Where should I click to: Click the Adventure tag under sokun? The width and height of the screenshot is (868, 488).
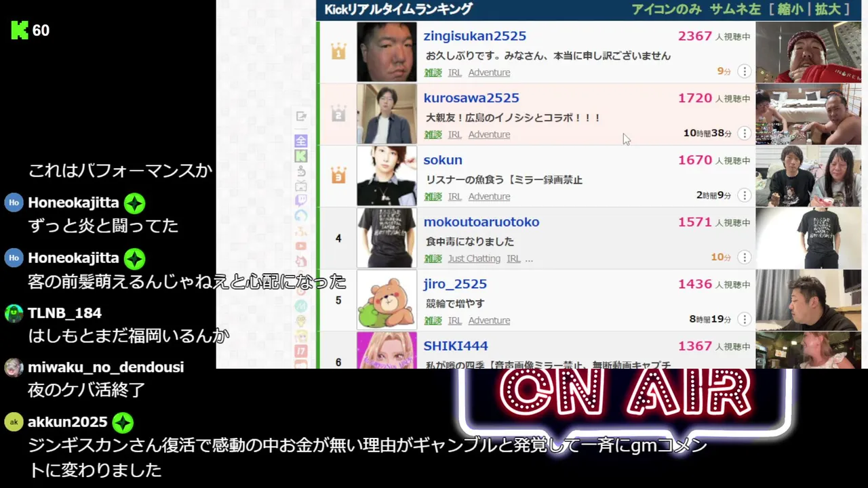coord(489,197)
